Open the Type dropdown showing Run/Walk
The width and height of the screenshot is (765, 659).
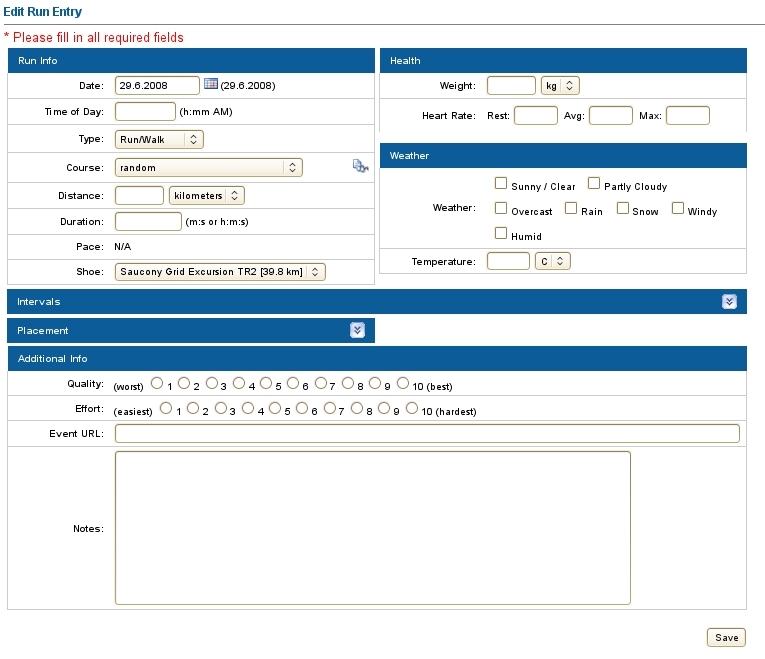[x=159, y=140]
